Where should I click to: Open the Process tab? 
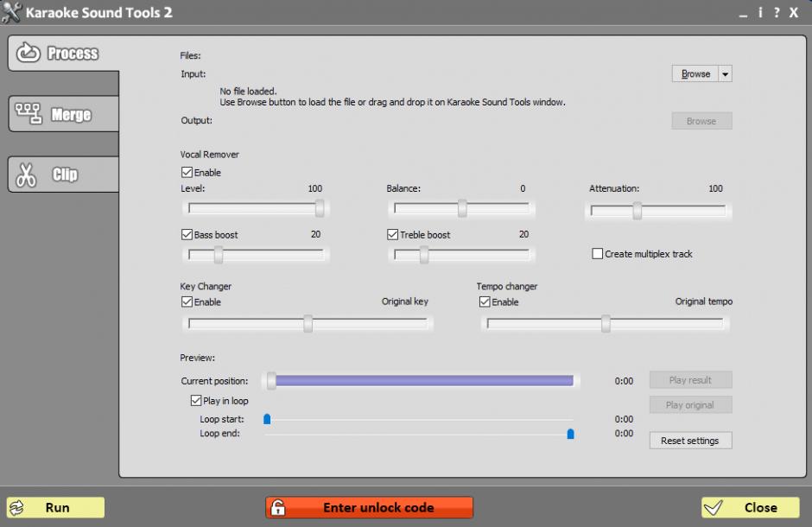[x=63, y=54]
